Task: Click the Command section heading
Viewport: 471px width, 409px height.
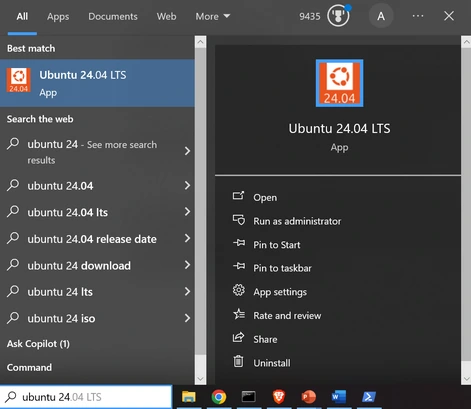Action: (29, 367)
